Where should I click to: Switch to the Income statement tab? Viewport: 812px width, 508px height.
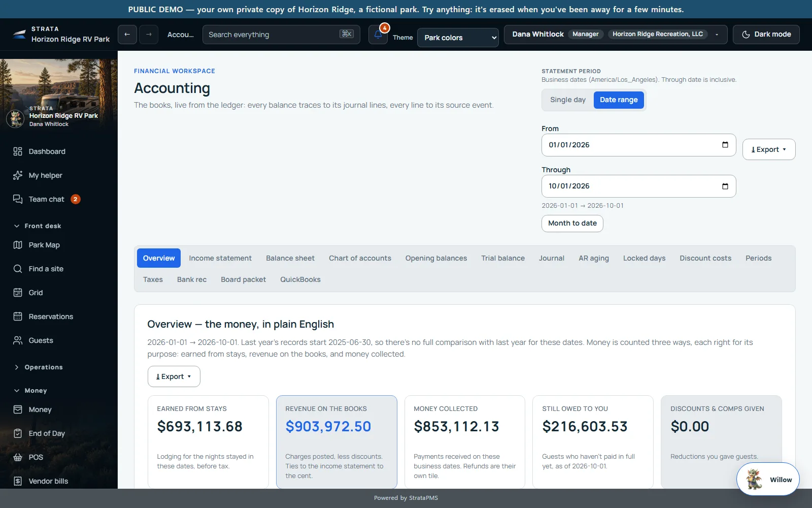(220, 258)
